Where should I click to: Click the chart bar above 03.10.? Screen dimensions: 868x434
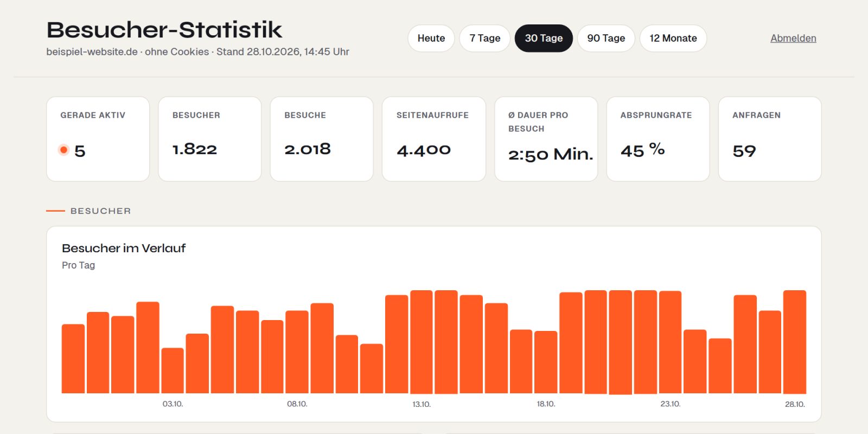coord(173,371)
